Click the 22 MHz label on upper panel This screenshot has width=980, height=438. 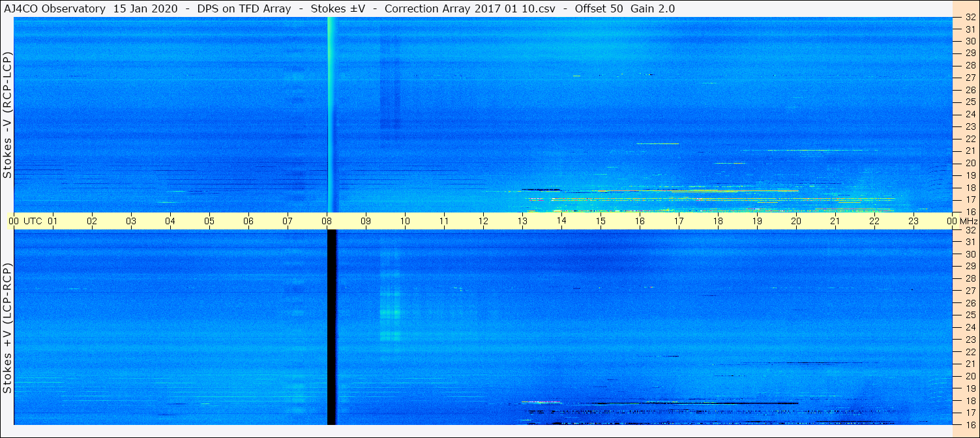click(x=970, y=139)
